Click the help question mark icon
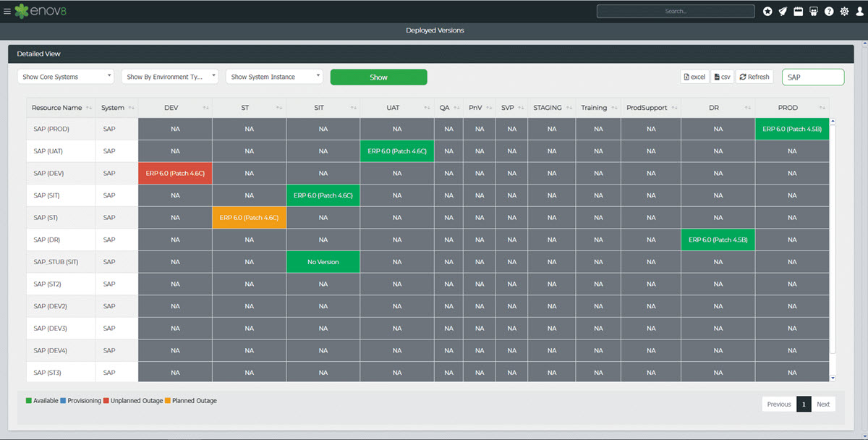 click(829, 12)
